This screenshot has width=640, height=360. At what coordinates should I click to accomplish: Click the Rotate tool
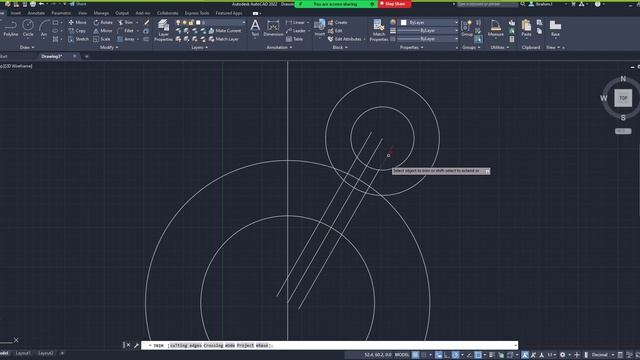(103, 22)
